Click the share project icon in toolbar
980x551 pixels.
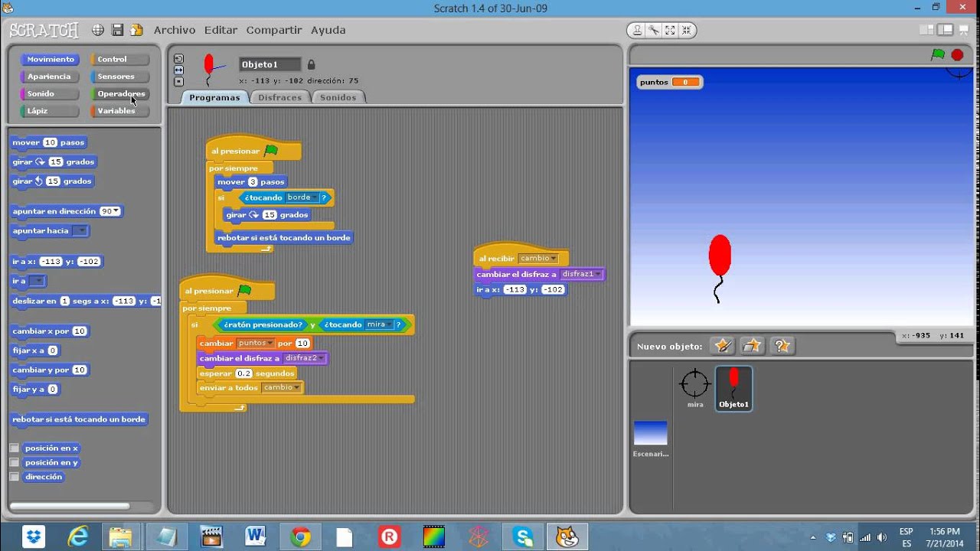tap(136, 30)
